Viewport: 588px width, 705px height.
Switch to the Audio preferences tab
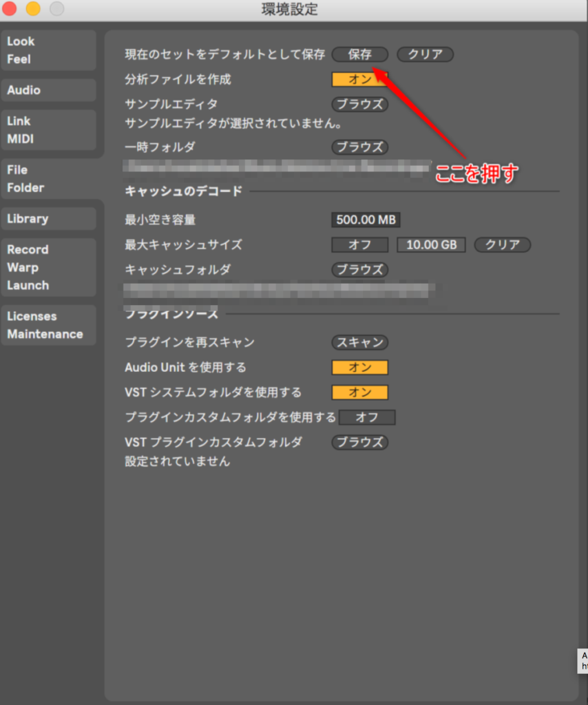(48, 90)
